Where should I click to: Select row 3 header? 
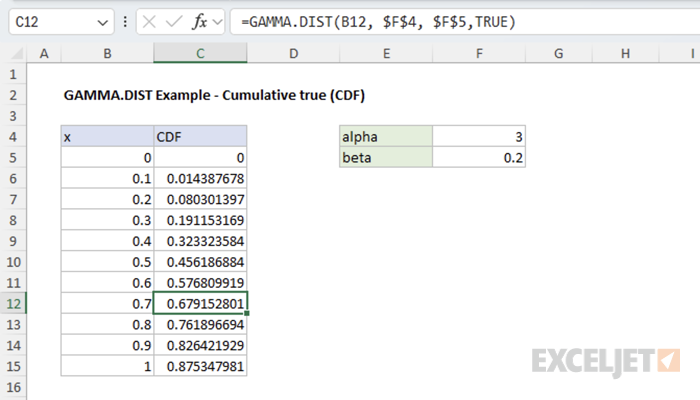pyautogui.click(x=13, y=116)
